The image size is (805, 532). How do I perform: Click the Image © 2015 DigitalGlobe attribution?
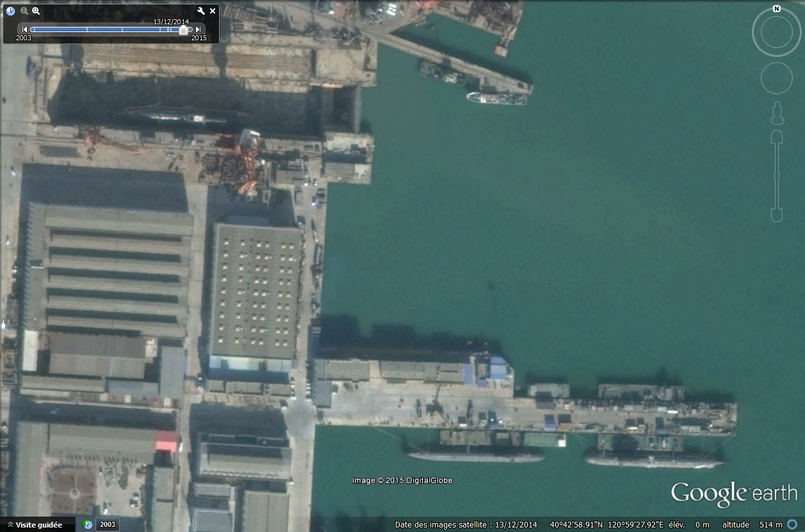(402, 480)
